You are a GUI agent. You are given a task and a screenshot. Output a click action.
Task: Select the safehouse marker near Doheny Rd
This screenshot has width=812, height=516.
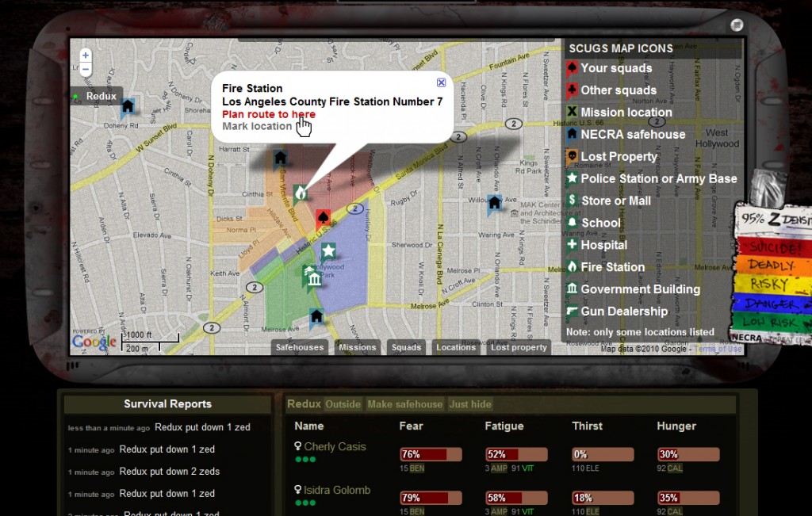(127, 106)
